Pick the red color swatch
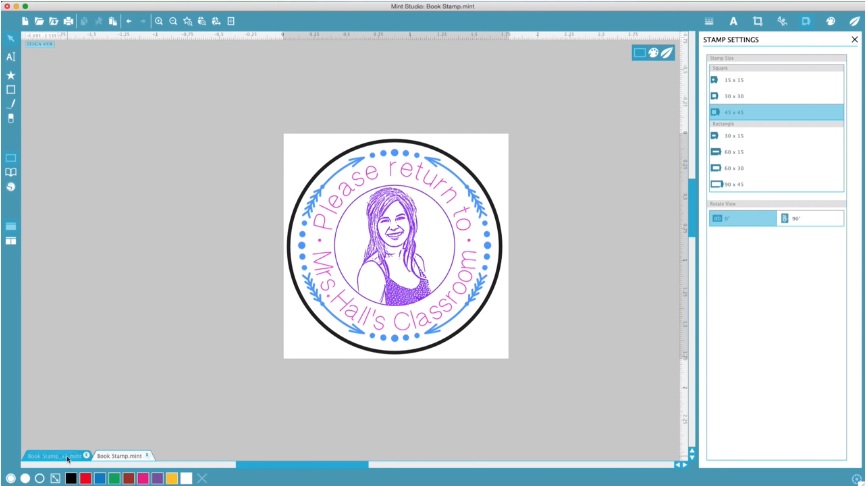Screen dimensions: 866x486 (86, 478)
